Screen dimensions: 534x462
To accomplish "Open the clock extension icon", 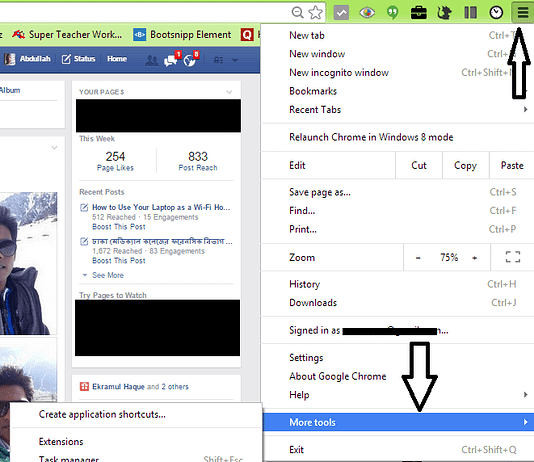I will pyautogui.click(x=496, y=13).
